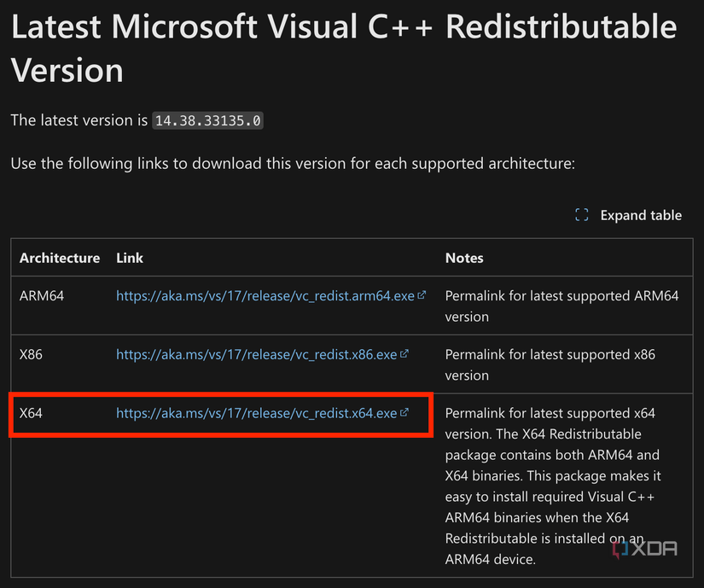Click the Notes column header
This screenshot has width=704, height=588.
464,258
